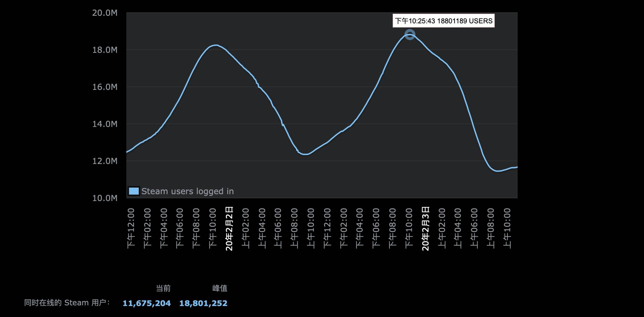
Task: Click the '同时在线的 Steam 用户' label
Action: (x=67, y=303)
